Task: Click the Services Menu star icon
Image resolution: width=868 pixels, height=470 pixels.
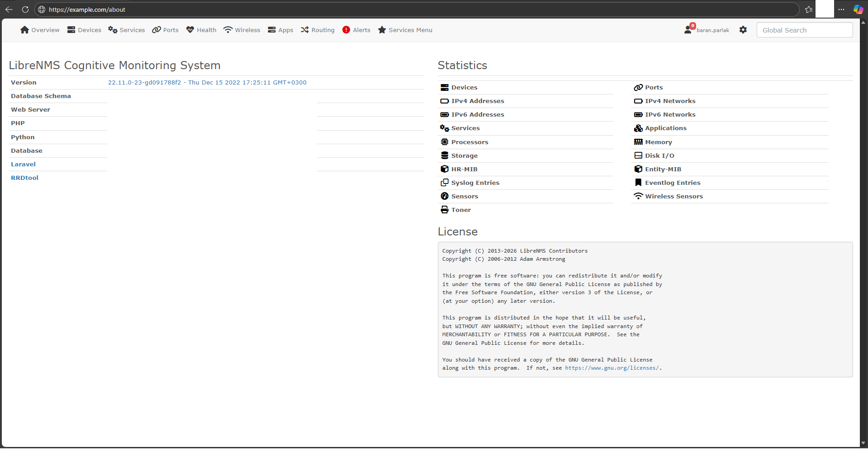Action: pos(382,30)
